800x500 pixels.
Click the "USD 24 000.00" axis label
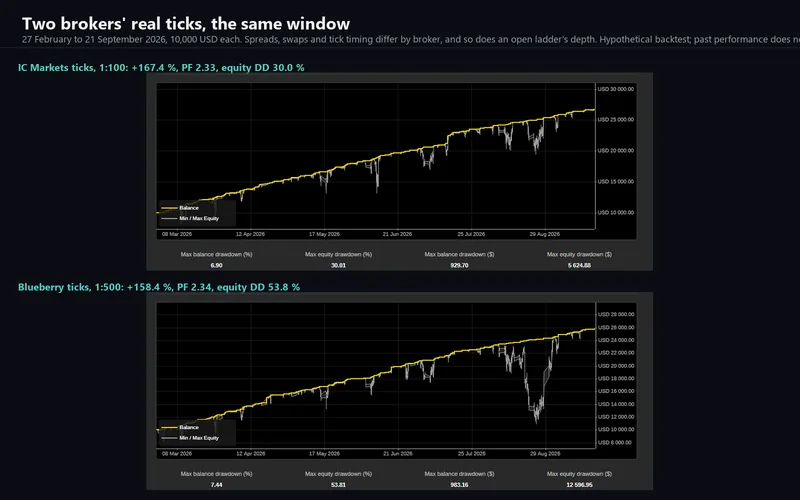click(616, 340)
